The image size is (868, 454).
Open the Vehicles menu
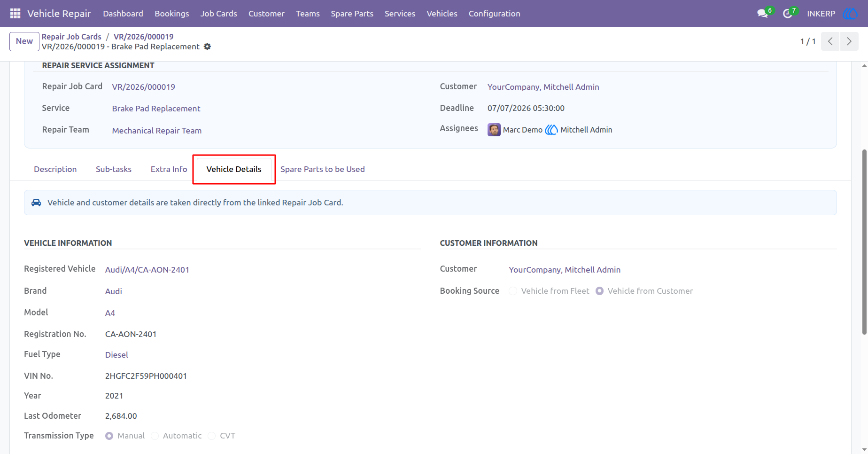[x=442, y=14]
